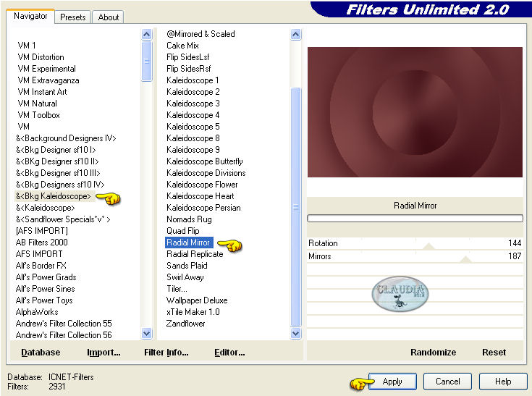This screenshot has width=532, height=396.
Task: Select VM Experimental category
Action: coord(47,69)
